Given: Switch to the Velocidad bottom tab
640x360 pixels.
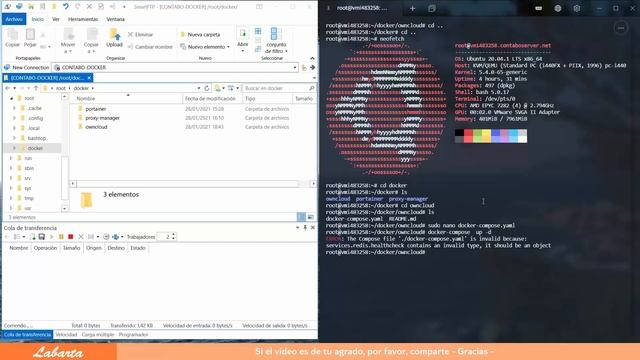Looking at the screenshot, I should tap(66, 335).
